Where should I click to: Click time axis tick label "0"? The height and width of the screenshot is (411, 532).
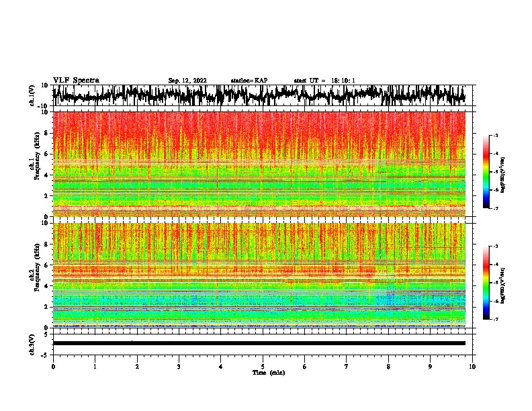pyautogui.click(x=53, y=367)
